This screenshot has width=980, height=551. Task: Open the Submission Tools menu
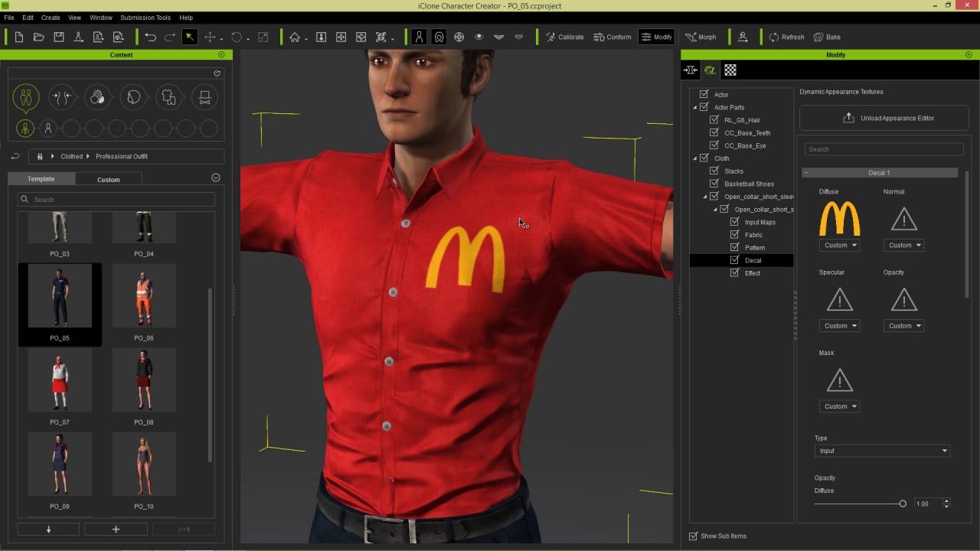click(x=145, y=18)
